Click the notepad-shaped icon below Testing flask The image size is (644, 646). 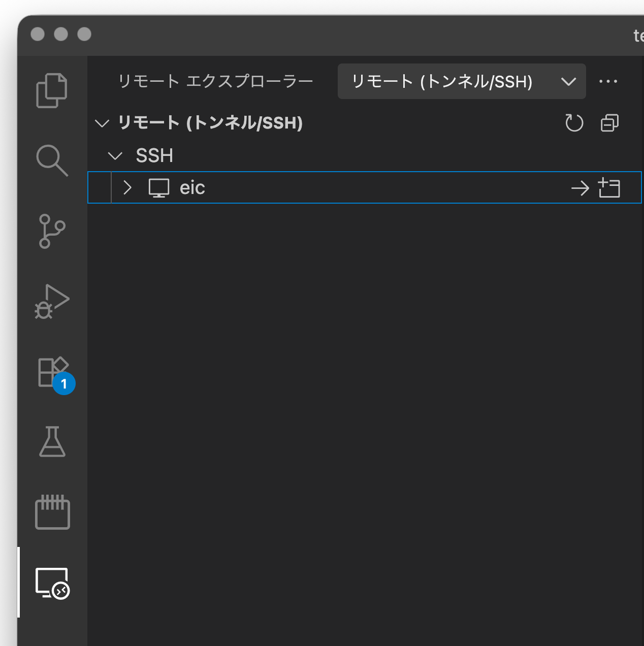click(52, 512)
